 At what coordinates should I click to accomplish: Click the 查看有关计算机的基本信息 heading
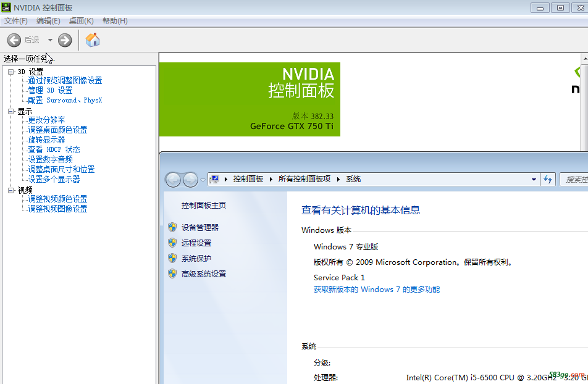tap(360, 211)
